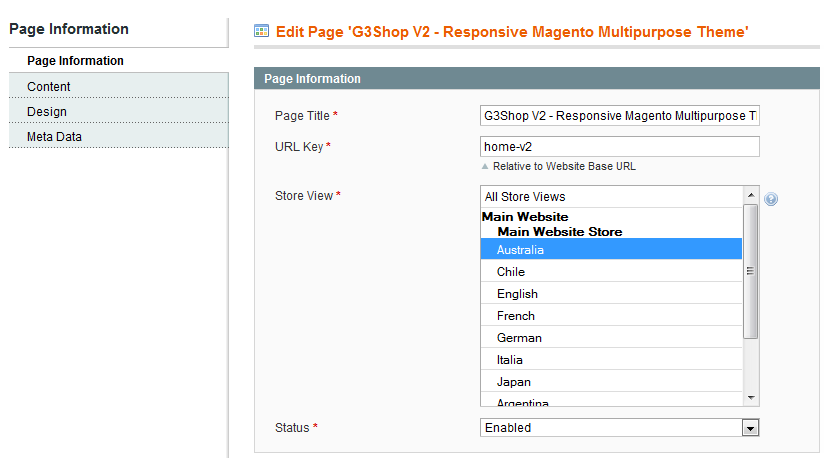This screenshot has height=458, width=824.
Task: Click the Store View help question icon
Action: 770,199
